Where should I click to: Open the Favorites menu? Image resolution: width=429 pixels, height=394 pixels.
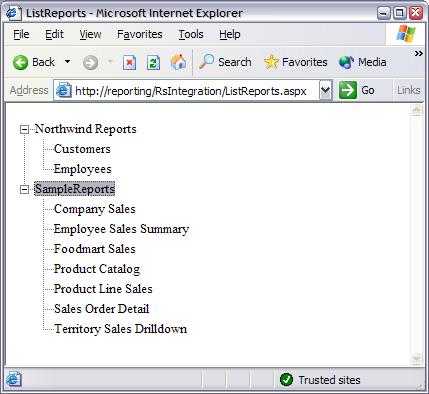point(140,34)
